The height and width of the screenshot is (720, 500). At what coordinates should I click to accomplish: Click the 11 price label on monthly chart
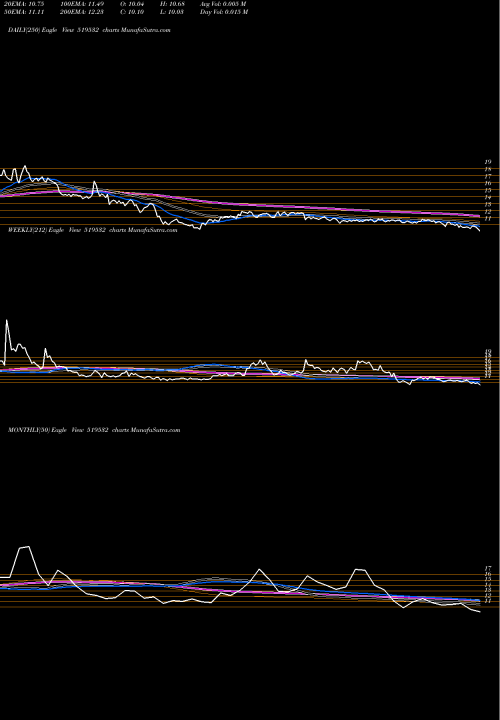coord(488,601)
